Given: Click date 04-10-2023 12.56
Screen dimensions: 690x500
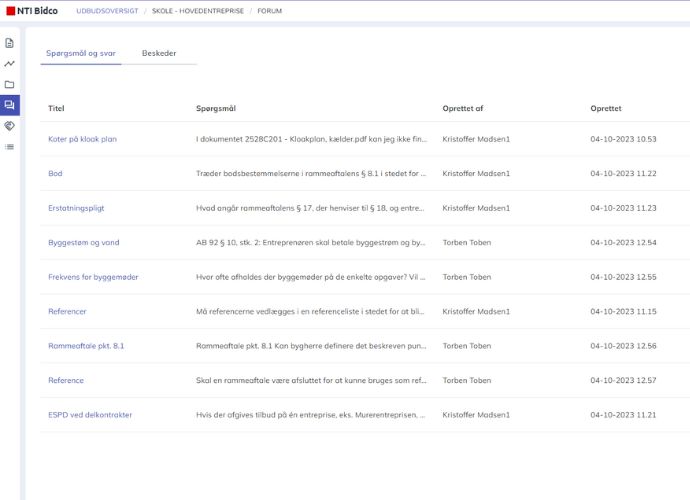Looking at the screenshot, I should pos(623,346).
